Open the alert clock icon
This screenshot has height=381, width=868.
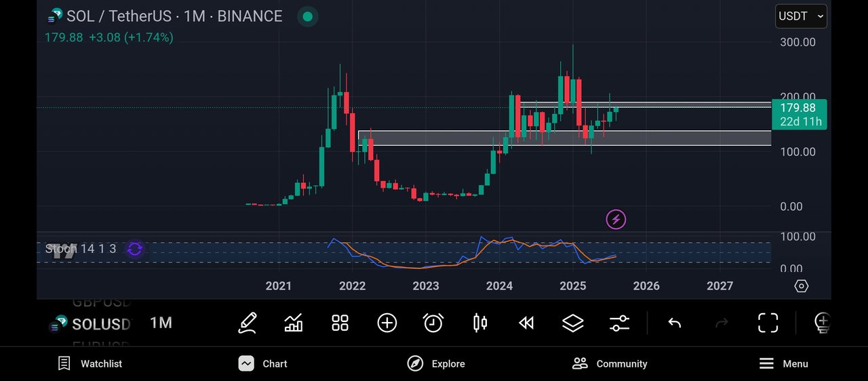(433, 323)
